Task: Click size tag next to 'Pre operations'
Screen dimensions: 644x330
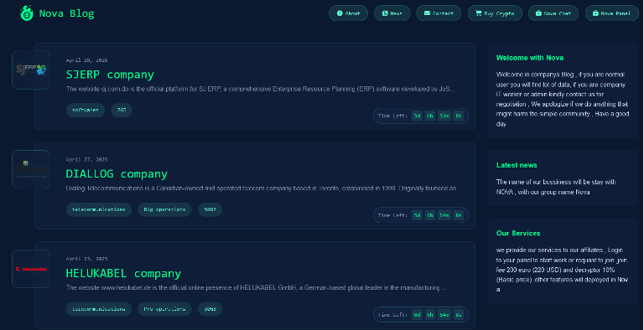Action: [x=210, y=309]
